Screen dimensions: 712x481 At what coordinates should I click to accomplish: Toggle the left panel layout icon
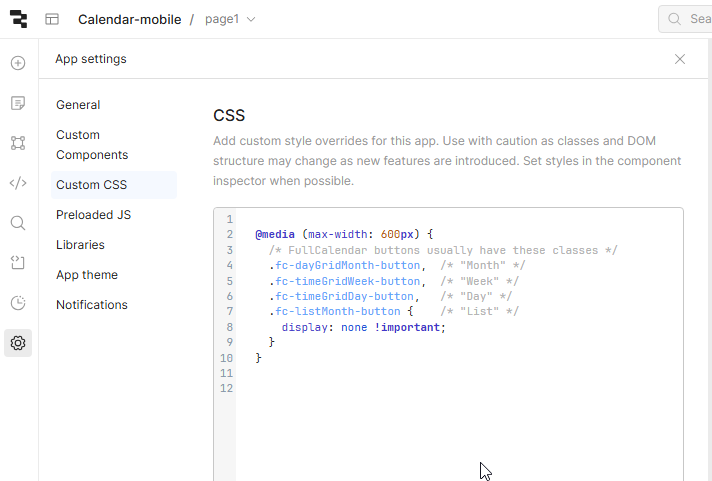pyautogui.click(x=52, y=19)
